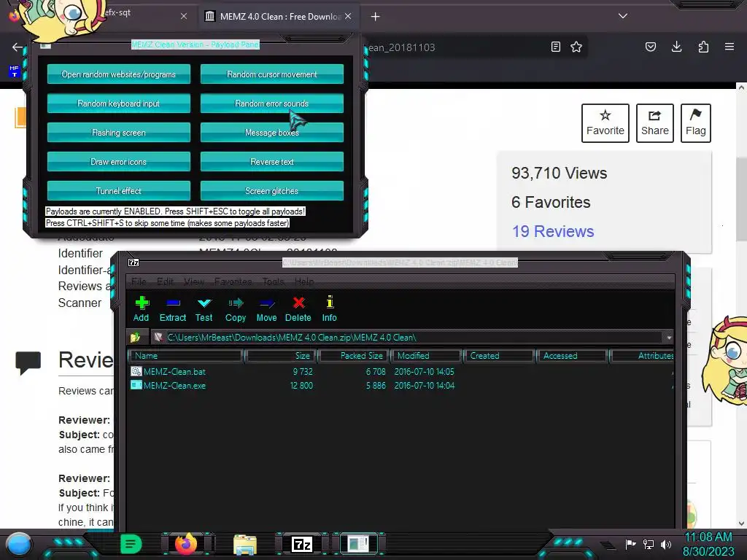This screenshot has width=747, height=560.
Task: Sort by Modified column header
Action: (426, 356)
